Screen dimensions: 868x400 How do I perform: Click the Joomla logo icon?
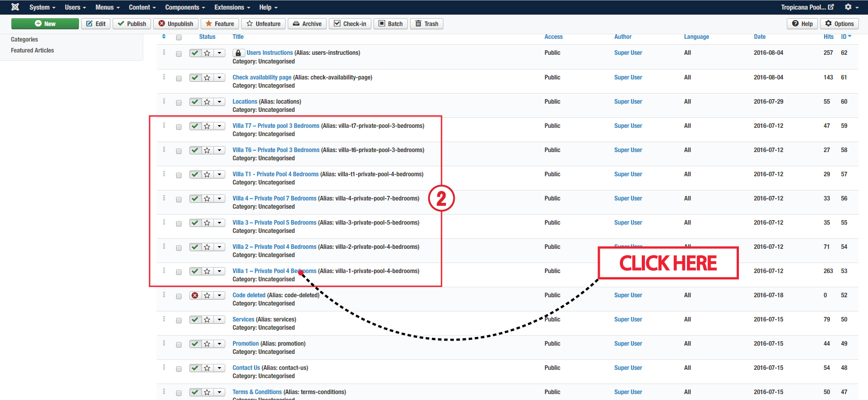click(x=15, y=7)
